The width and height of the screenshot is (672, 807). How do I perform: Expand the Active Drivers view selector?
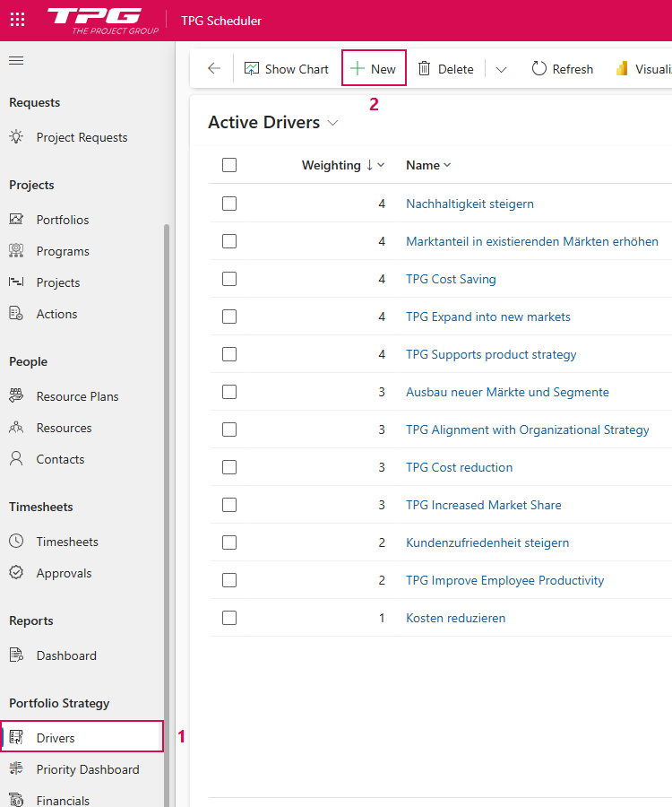point(333,123)
